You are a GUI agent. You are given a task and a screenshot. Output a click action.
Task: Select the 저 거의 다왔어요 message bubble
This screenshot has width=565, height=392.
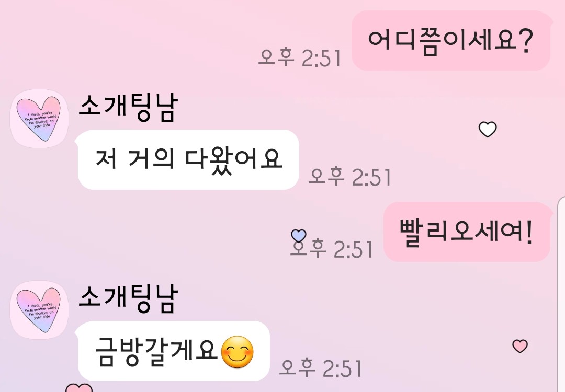pos(187,159)
